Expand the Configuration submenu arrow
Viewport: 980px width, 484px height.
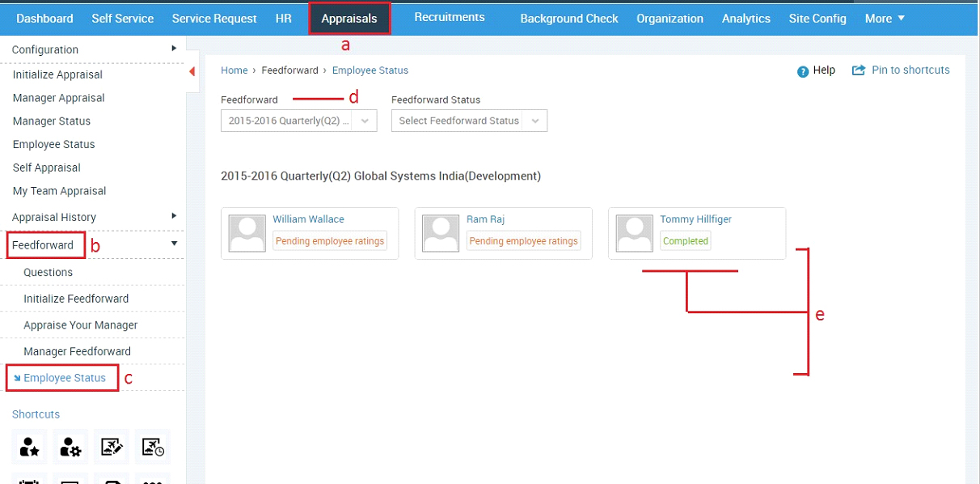[x=174, y=49]
